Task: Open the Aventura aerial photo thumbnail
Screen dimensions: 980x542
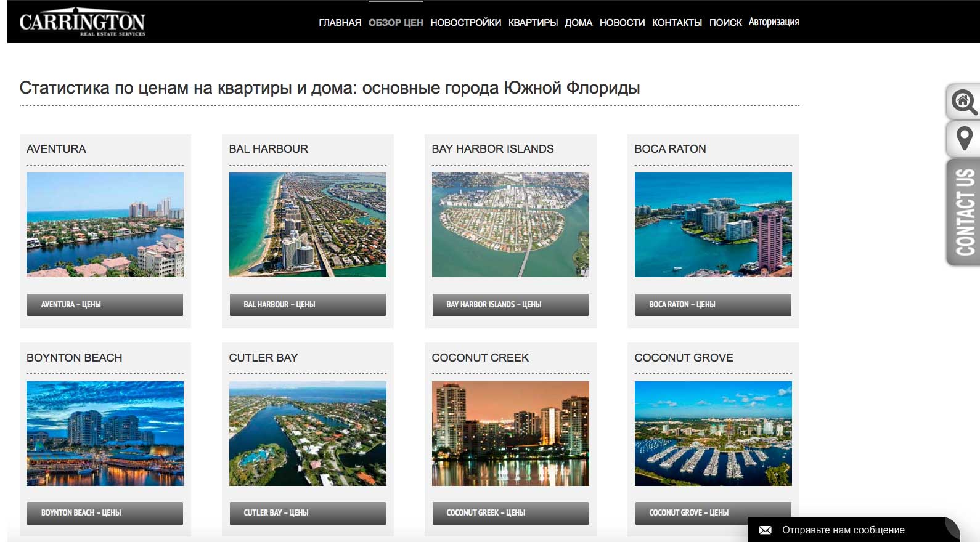Action: pos(105,225)
